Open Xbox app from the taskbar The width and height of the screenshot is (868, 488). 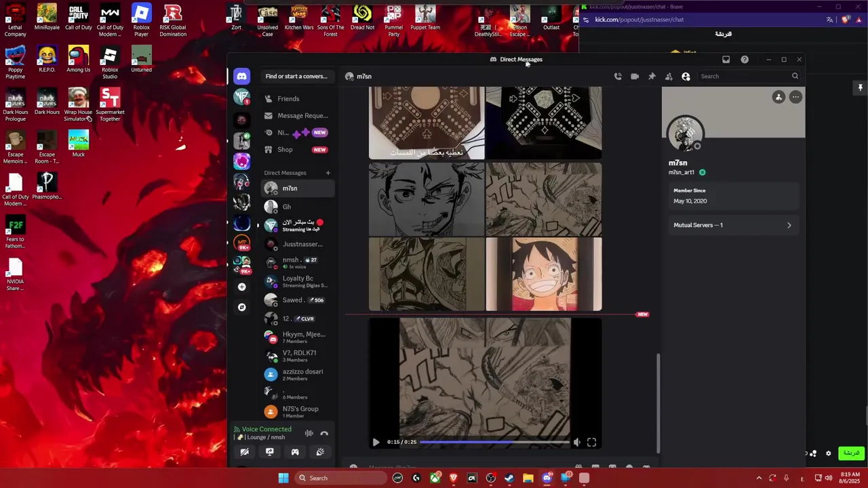click(x=435, y=478)
